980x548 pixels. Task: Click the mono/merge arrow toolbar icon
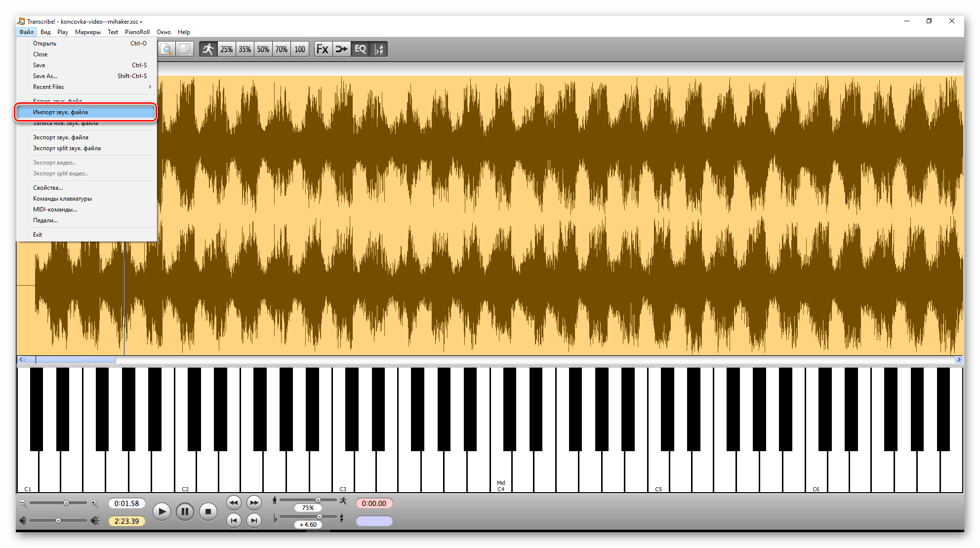click(341, 49)
